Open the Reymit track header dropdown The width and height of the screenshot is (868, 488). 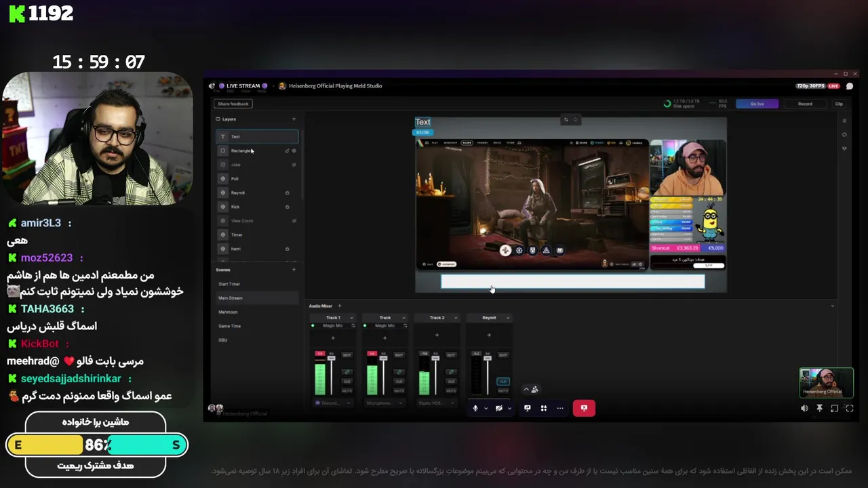click(x=508, y=318)
